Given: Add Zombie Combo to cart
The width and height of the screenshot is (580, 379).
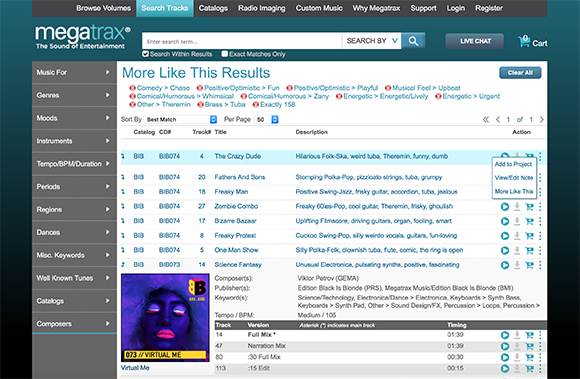Looking at the screenshot, I should pyautogui.click(x=529, y=207).
